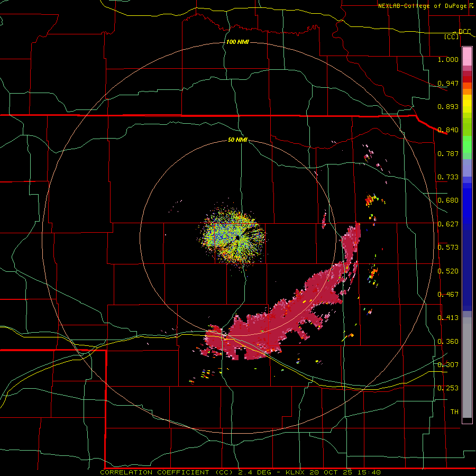Click the 0.520 value on the color scale
Viewport: 476px width, 476px height.
pyautogui.click(x=448, y=271)
